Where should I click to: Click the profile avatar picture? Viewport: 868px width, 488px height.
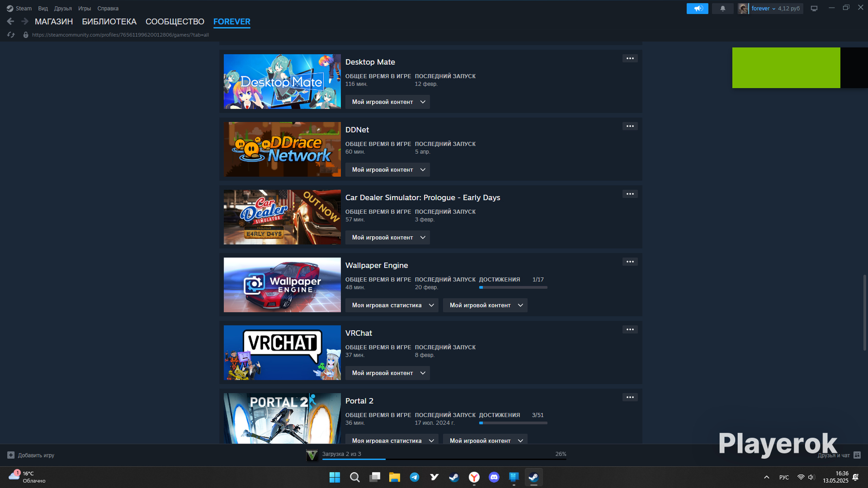743,8
